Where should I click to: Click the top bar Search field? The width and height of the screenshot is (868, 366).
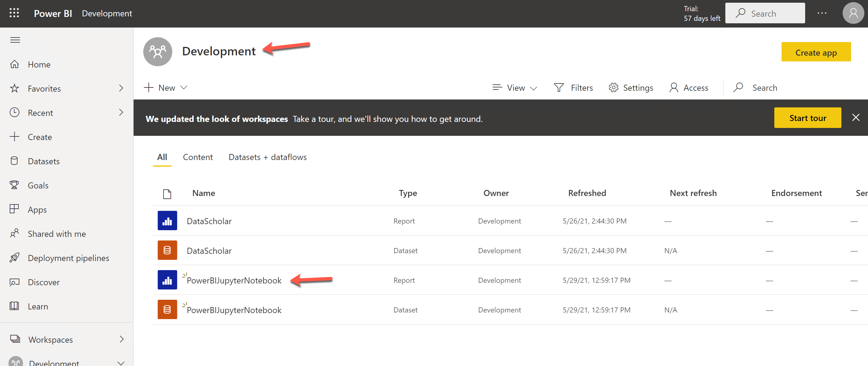pos(765,14)
